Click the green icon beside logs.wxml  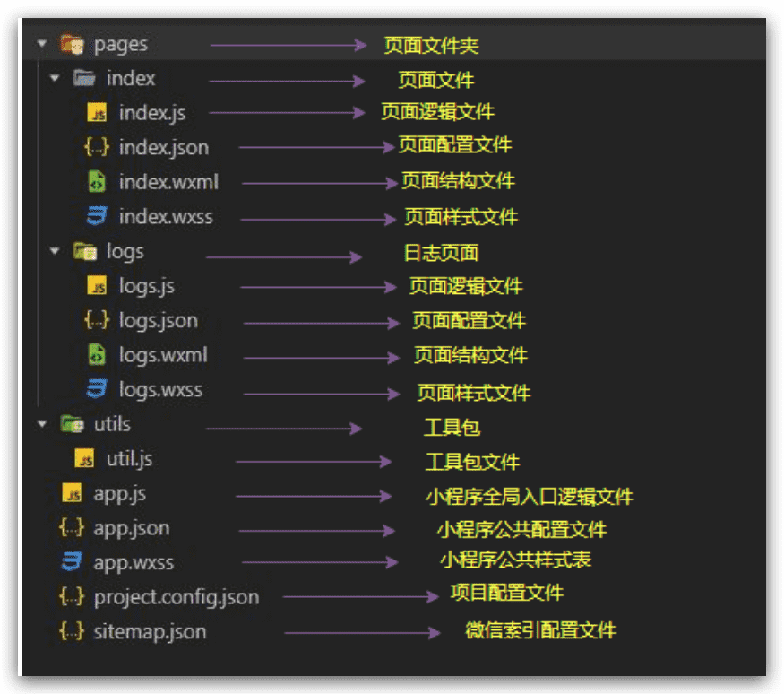tap(97, 355)
